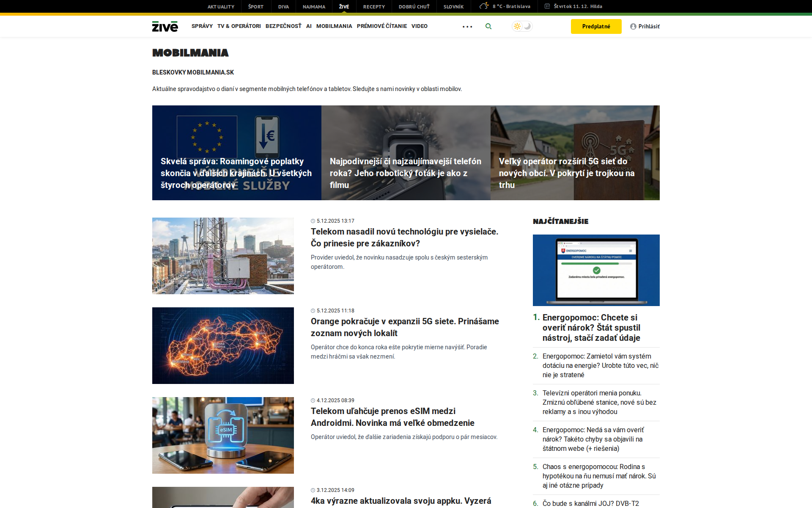This screenshot has width=812, height=508.
Task: Switch to the TV & OPERÁTORI tab
Action: [x=239, y=26]
